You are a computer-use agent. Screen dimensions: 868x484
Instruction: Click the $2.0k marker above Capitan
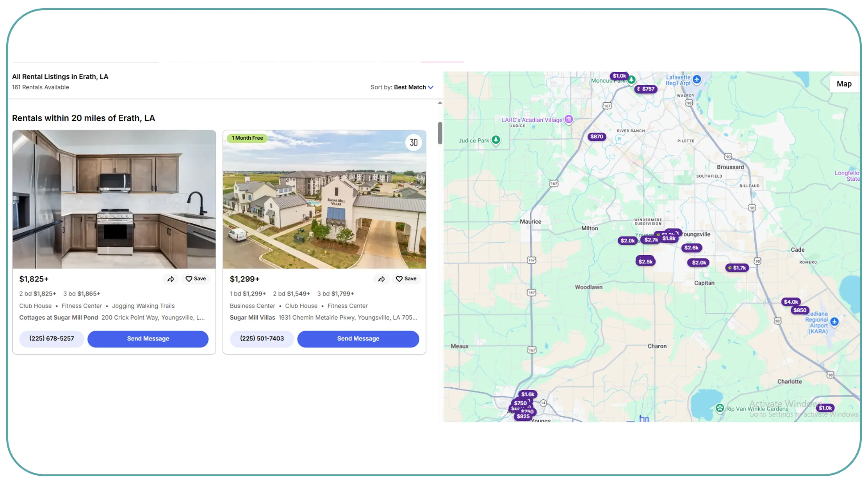click(x=699, y=263)
